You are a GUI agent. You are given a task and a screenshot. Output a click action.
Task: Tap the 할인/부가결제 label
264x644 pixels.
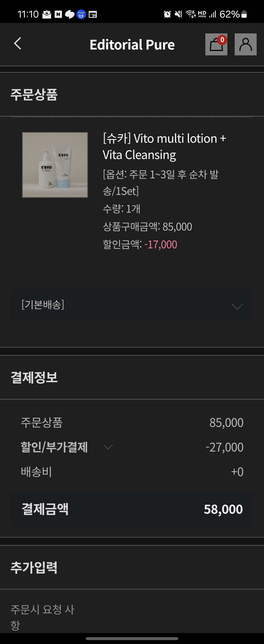tap(54, 447)
